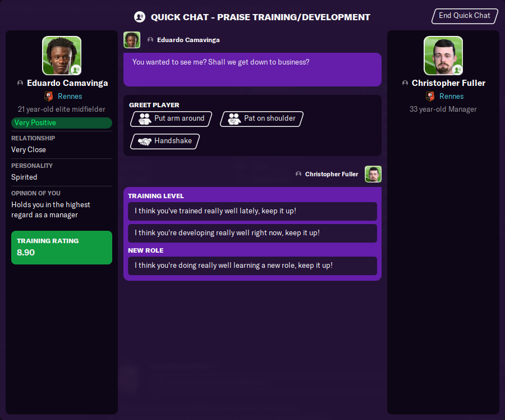Open Rennes club link under Camavinga

click(70, 97)
